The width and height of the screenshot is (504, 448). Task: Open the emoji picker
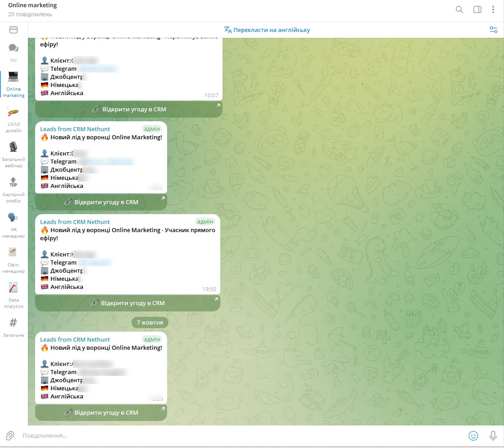[473, 436]
